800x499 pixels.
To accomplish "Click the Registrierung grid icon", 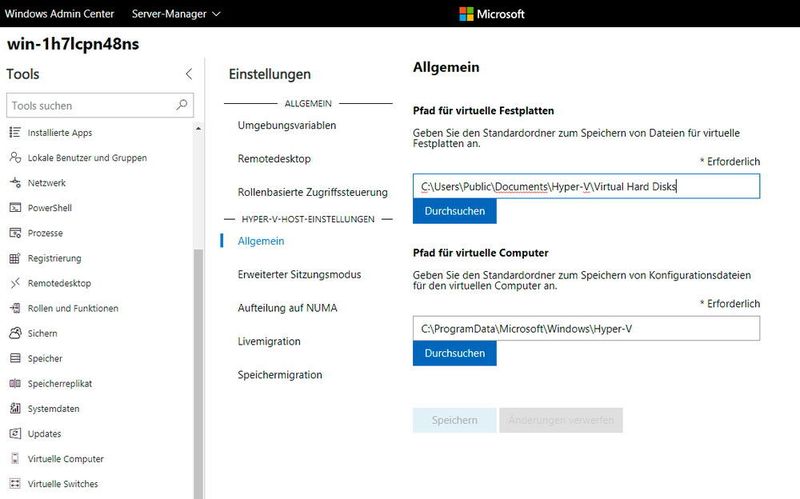I will (15, 258).
